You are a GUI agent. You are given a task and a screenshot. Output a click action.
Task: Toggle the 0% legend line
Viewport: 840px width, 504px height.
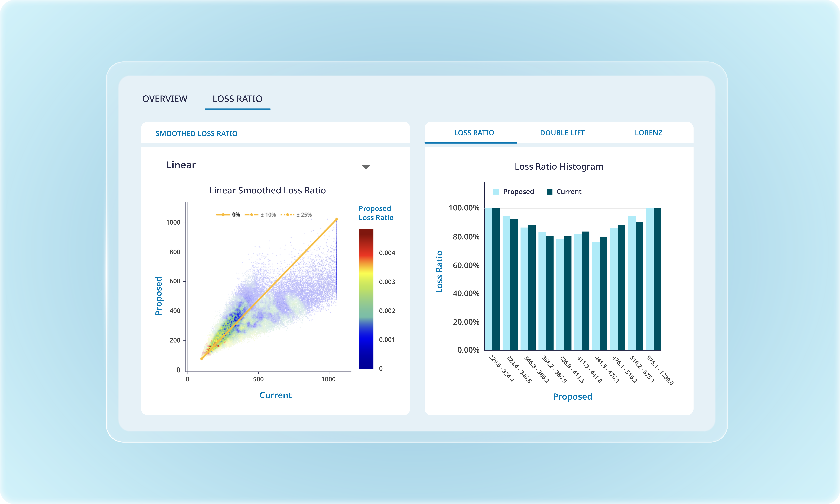click(x=228, y=215)
